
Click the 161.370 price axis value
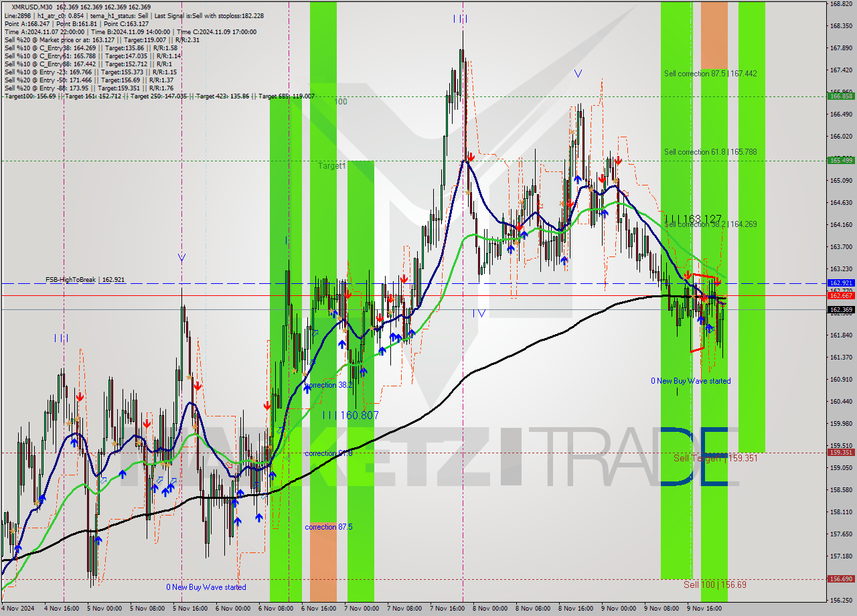841,357
